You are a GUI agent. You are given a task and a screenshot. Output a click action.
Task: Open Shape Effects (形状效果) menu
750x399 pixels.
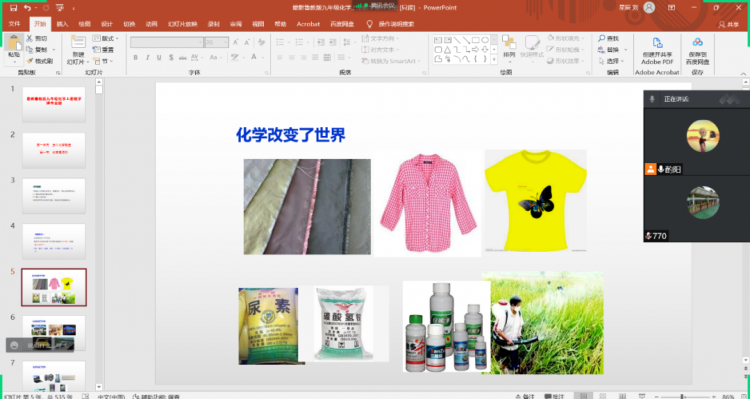566,61
